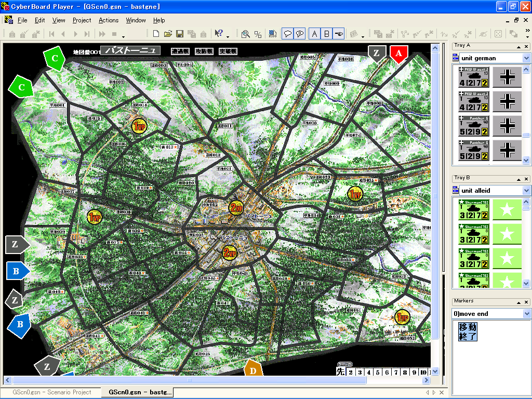
Task: Click the CyberBoard document icon in the menu bar
Action: (x=9, y=20)
